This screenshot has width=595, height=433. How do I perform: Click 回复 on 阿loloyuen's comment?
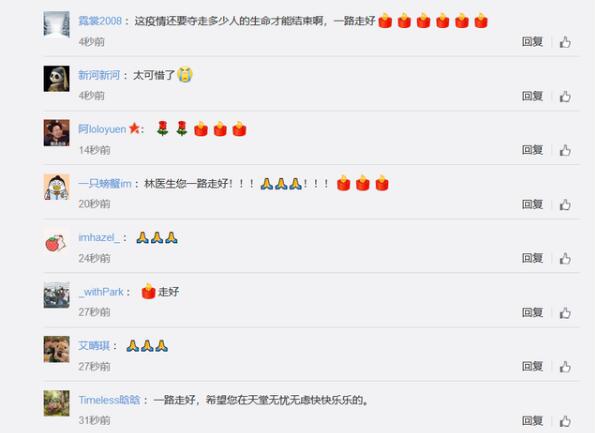click(x=532, y=150)
